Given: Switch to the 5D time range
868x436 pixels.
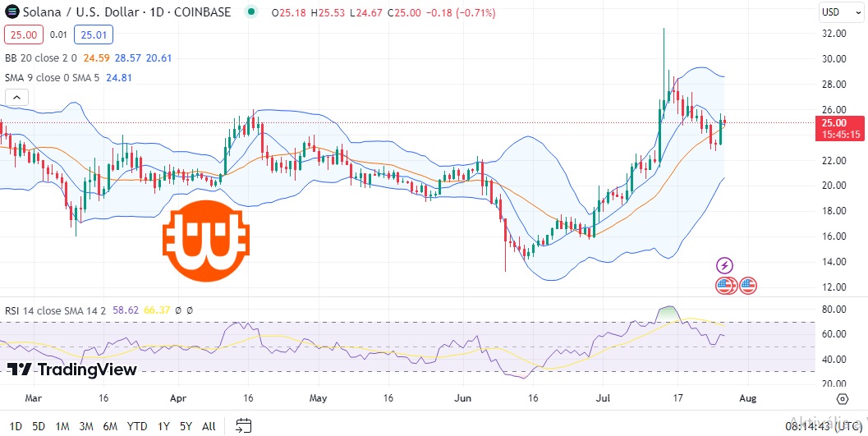Looking at the screenshot, I should coord(39,426).
